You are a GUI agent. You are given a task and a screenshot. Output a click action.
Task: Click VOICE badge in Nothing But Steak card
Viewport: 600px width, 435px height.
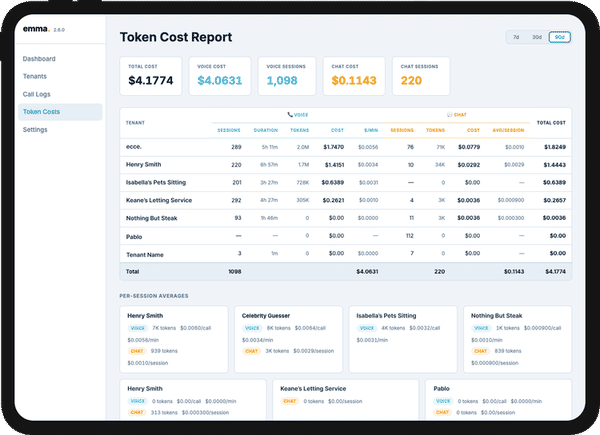point(481,328)
